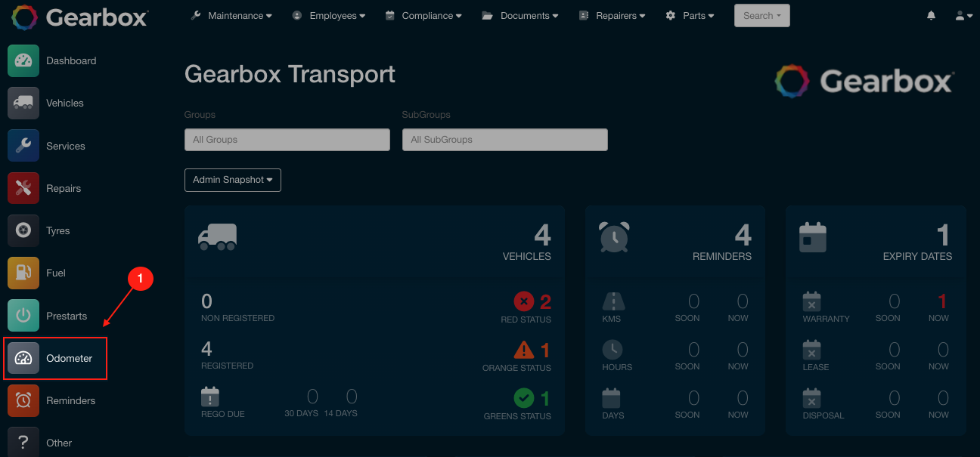Open the Fuel pump icon
980x457 pixels.
click(23, 273)
